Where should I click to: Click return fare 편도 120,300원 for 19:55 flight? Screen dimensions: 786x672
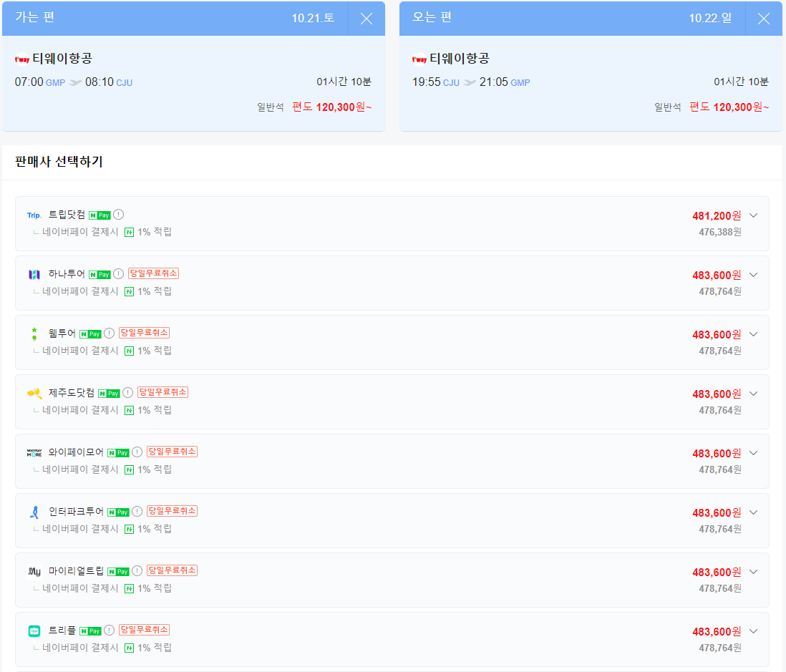click(729, 107)
